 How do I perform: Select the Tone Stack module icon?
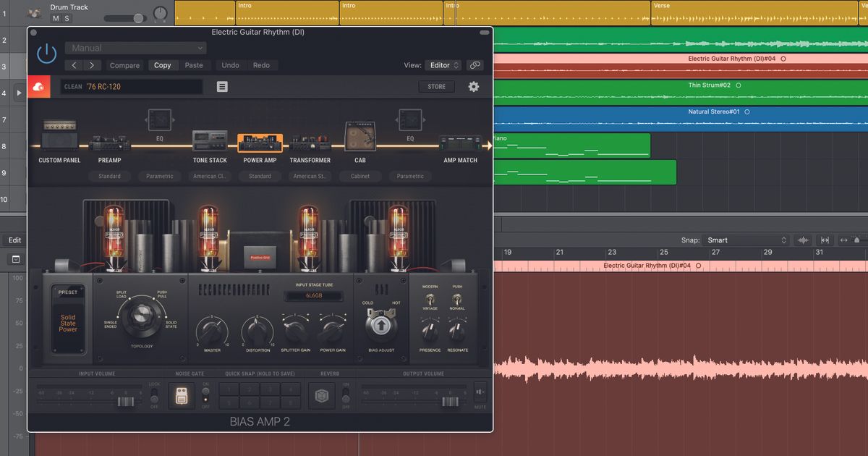210,140
